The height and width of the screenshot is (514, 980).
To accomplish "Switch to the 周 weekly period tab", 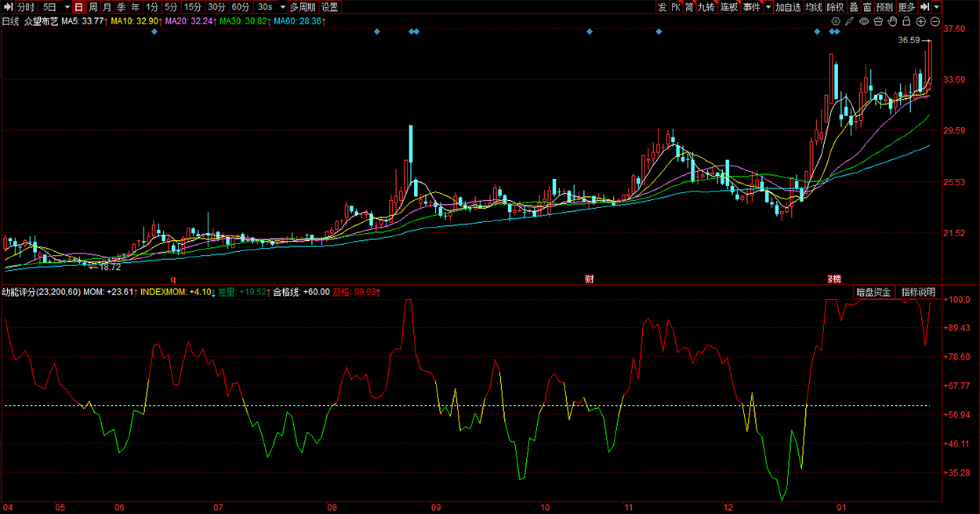I will (93, 7).
